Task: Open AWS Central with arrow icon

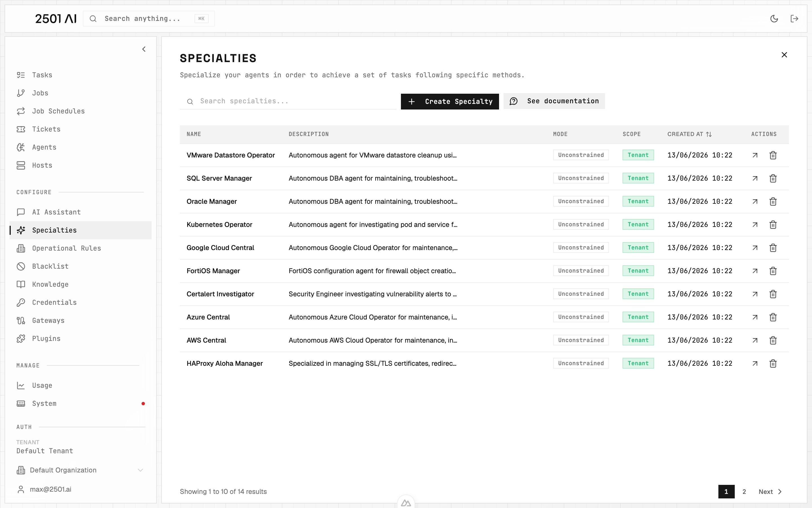Action: pos(755,341)
